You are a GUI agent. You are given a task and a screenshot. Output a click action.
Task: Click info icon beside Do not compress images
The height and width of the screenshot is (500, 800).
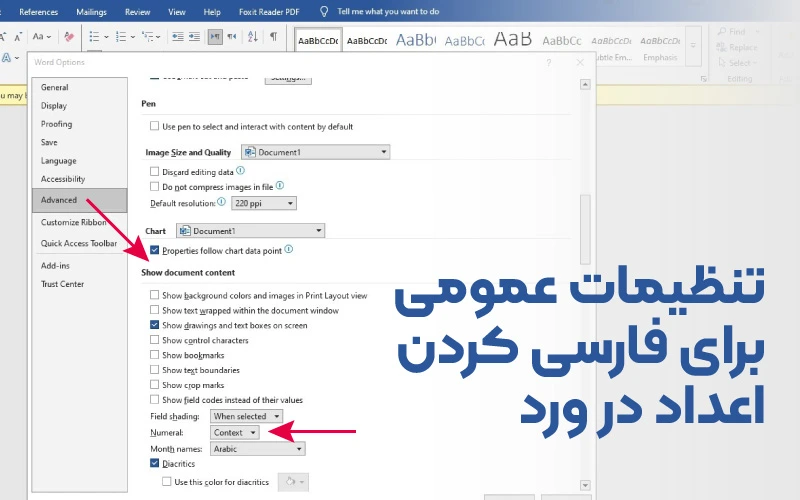coord(280,186)
